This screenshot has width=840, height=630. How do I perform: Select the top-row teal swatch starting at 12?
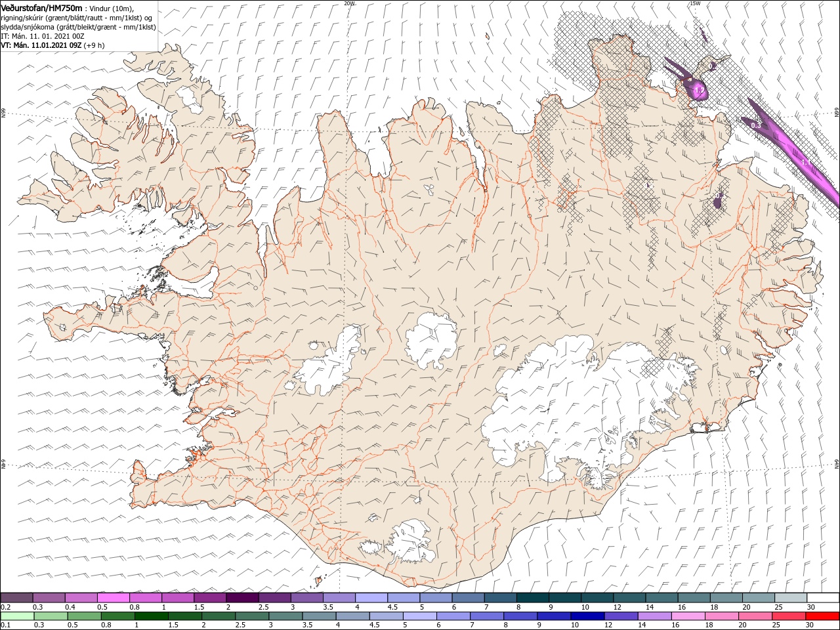point(630,597)
